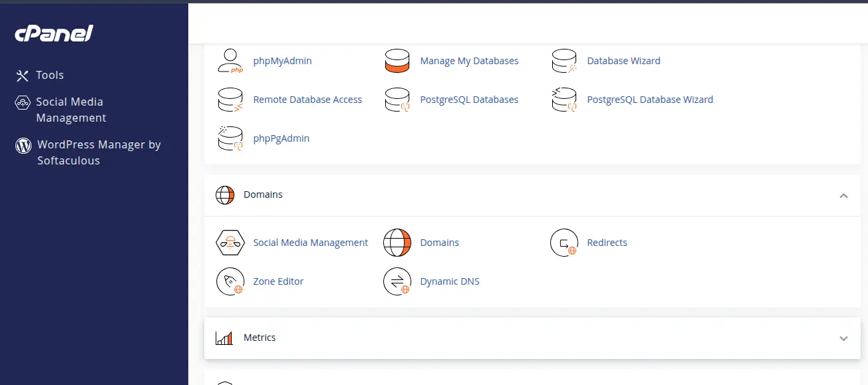Click the Metrics bar chart icon
Screen dimensions: 868x385
point(224,338)
